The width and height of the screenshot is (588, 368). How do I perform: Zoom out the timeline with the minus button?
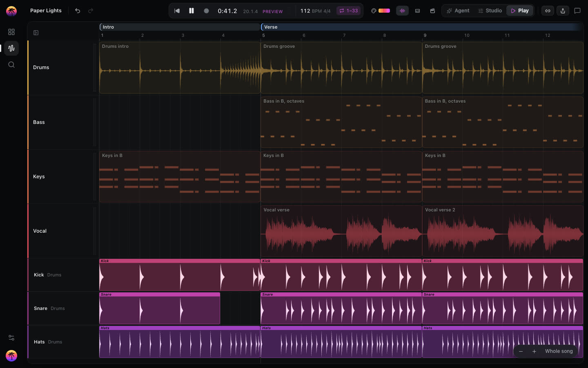click(x=521, y=351)
